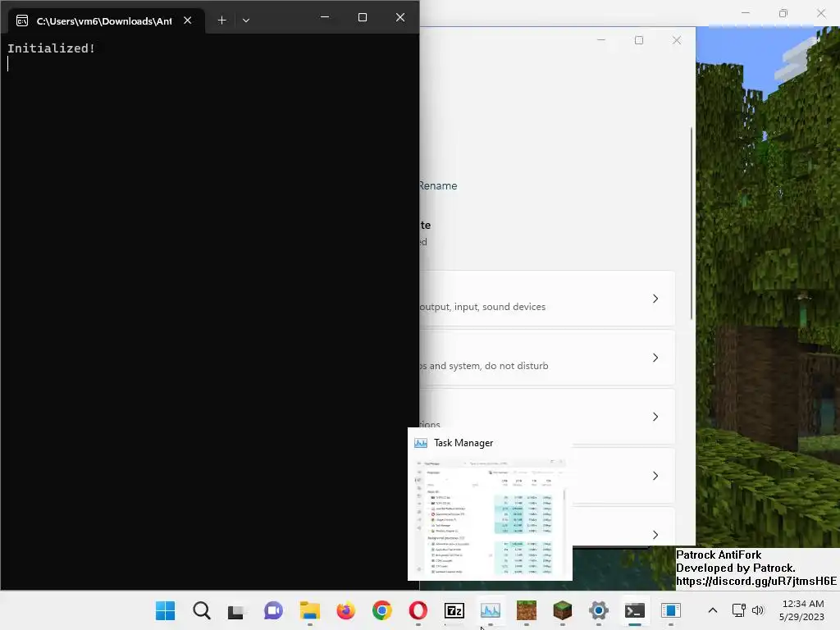Maximize the Settings window

[x=638, y=40]
